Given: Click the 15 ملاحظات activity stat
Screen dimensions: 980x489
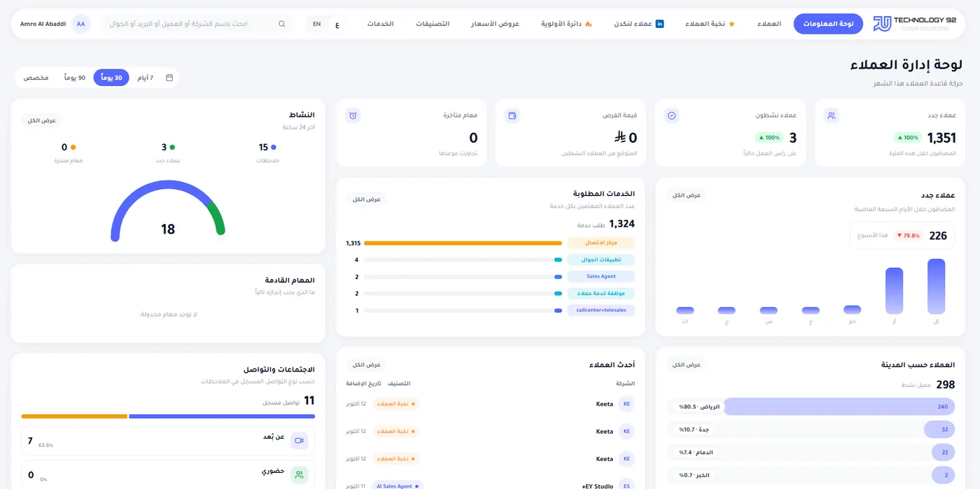Looking at the screenshot, I should pyautogui.click(x=267, y=153).
